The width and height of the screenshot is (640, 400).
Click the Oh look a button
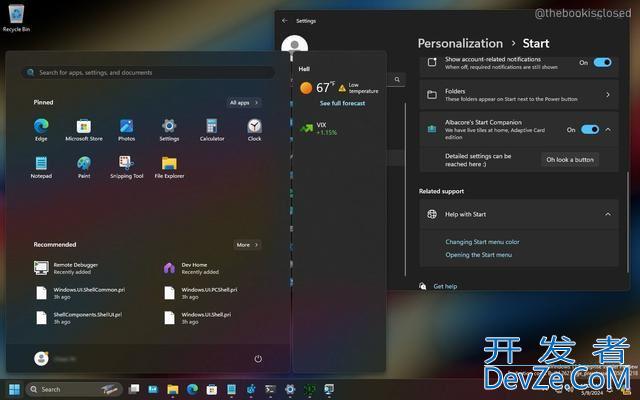tap(570, 160)
